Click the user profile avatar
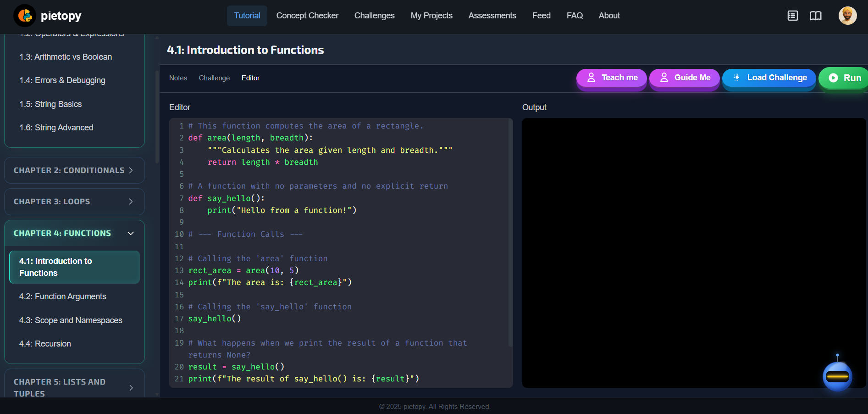The height and width of the screenshot is (414, 868). 848,15
